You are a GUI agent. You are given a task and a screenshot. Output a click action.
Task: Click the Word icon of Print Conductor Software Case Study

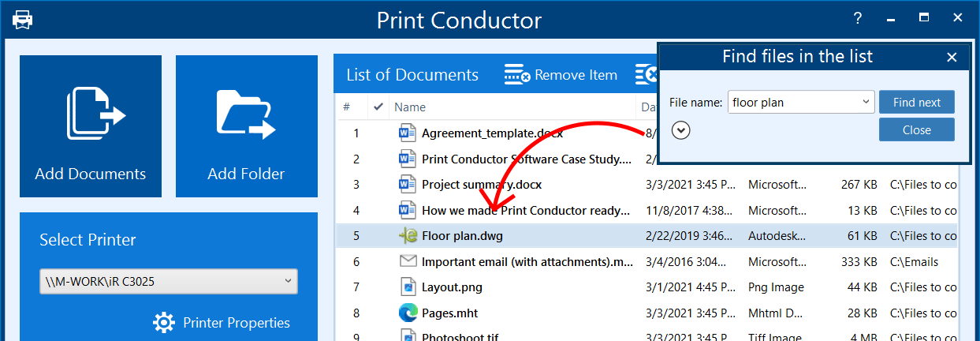point(407,159)
